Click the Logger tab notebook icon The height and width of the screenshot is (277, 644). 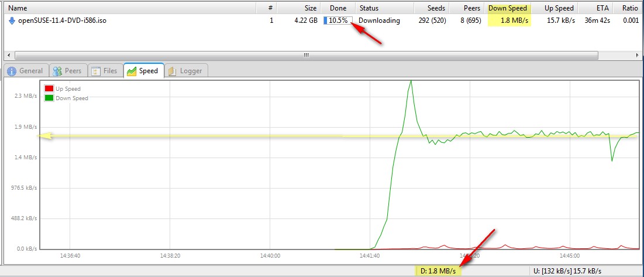coord(172,71)
